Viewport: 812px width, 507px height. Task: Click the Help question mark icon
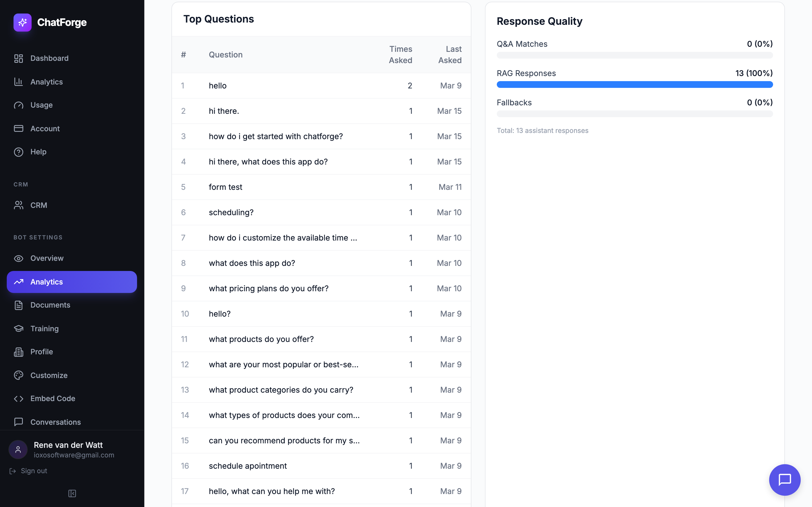point(18,152)
